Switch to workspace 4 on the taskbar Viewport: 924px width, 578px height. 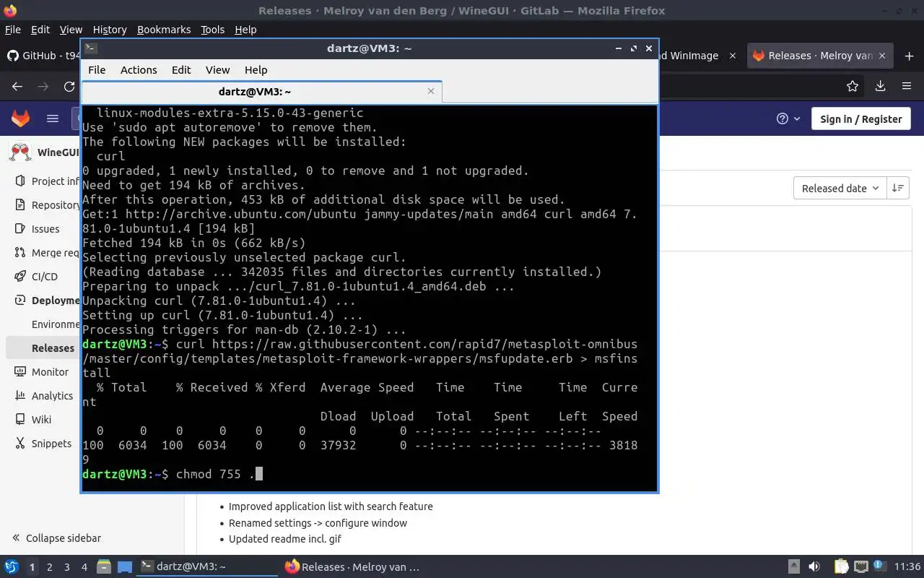tap(84, 567)
